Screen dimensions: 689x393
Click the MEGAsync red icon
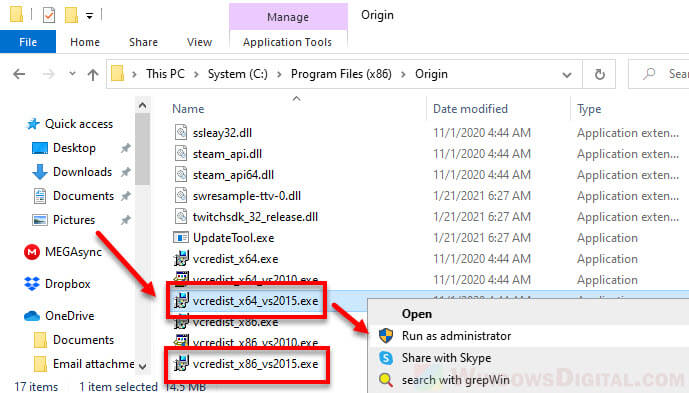coord(32,252)
